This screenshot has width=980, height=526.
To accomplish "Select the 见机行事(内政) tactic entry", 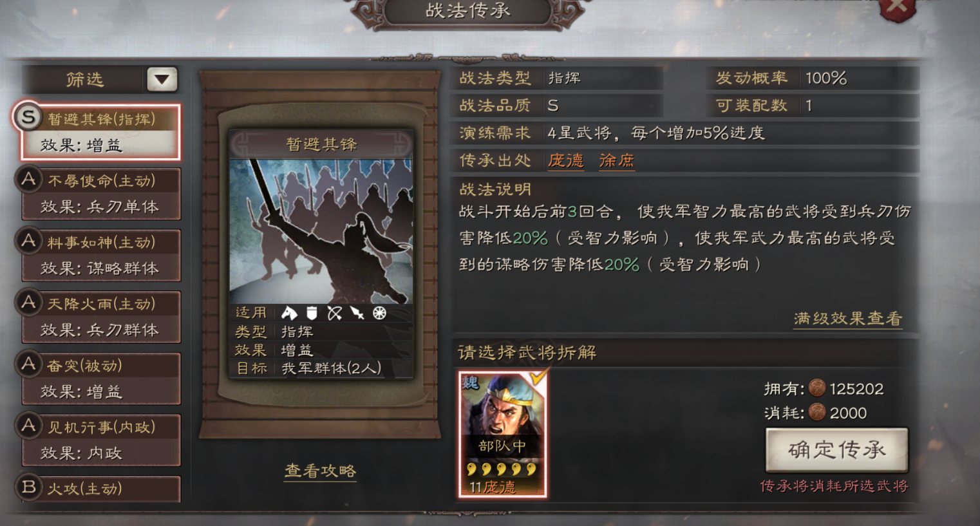I will 101,440.
